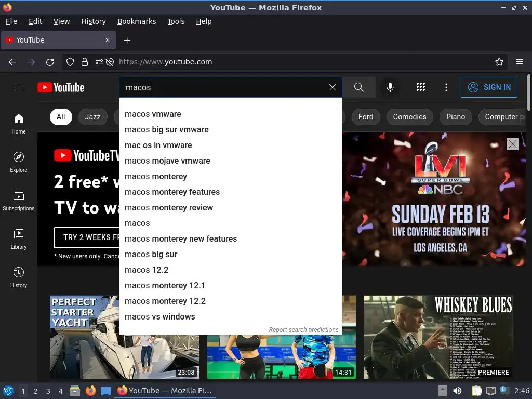Open the YouTube apps grid
The image size is (532, 399).
click(x=421, y=87)
